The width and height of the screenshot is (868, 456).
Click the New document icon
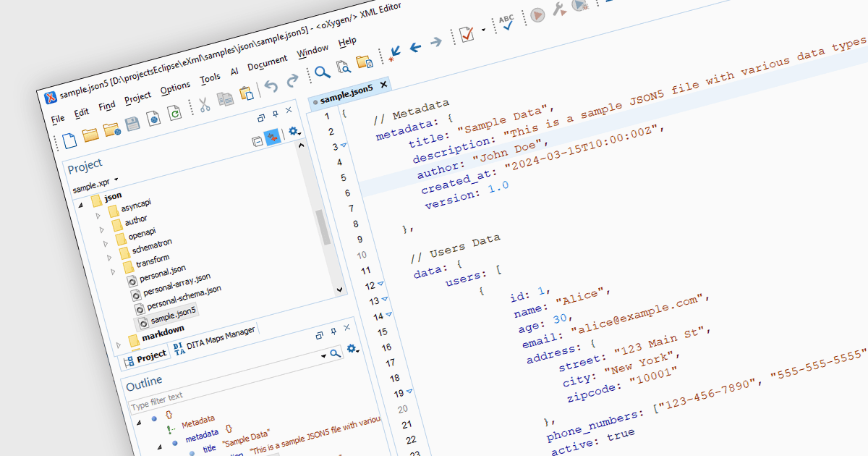coord(69,140)
